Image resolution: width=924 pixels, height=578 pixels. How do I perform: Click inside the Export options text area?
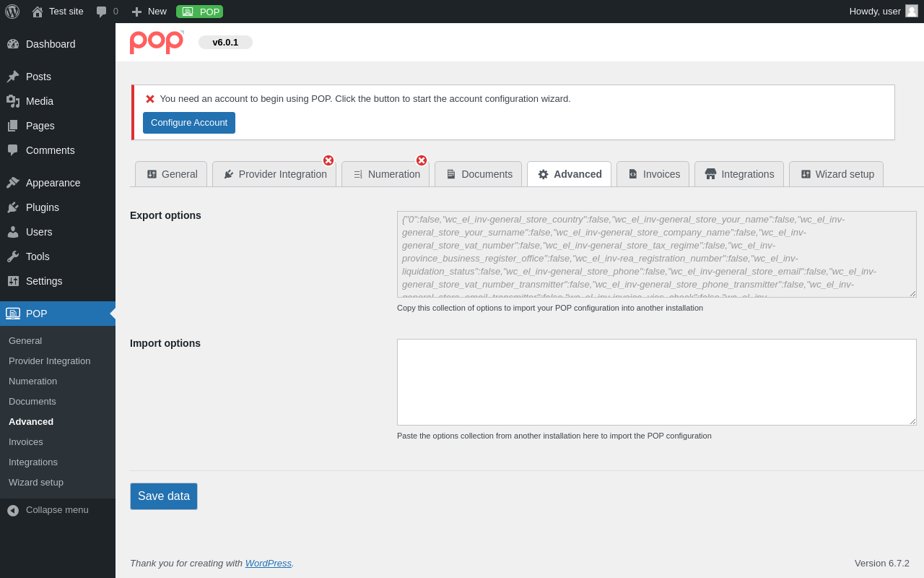tap(657, 254)
